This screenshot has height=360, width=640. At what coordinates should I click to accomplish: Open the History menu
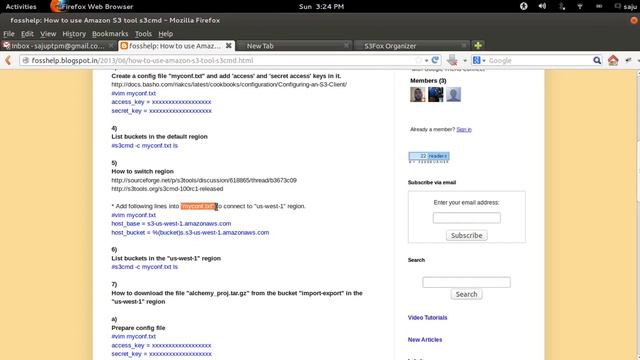(x=74, y=33)
